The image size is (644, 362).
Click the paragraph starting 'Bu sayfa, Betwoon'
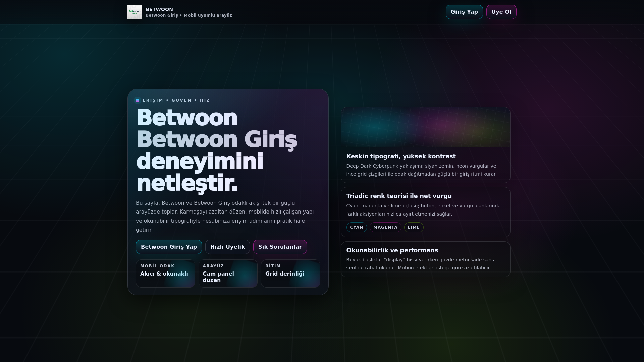pyautogui.click(x=225, y=217)
